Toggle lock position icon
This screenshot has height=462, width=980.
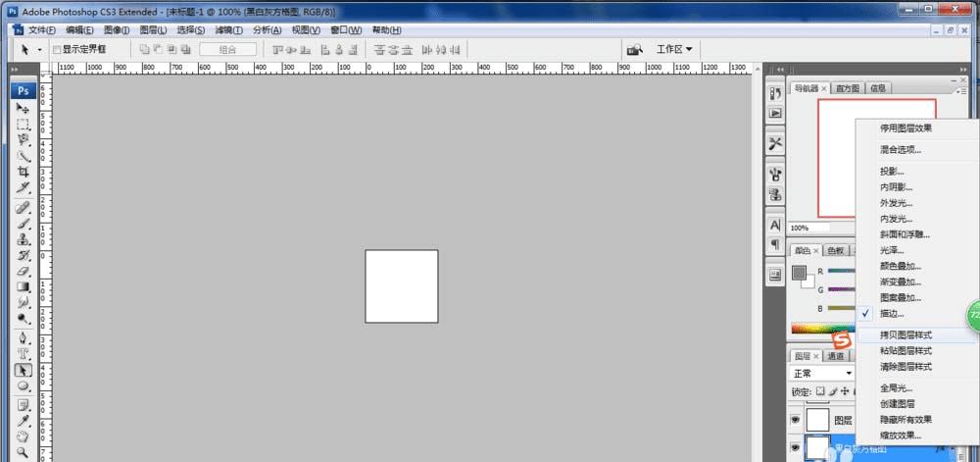(x=845, y=391)
